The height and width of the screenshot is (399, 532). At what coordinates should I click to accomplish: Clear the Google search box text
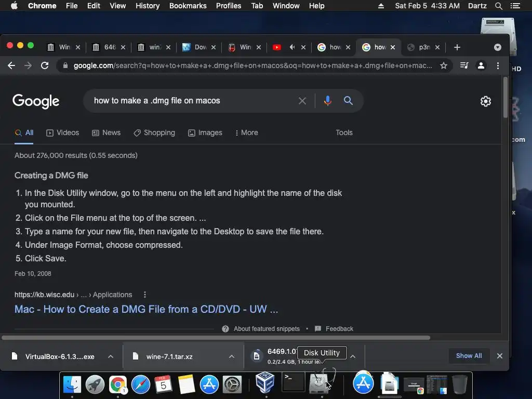pyautogui.click(x=302, y=101)
